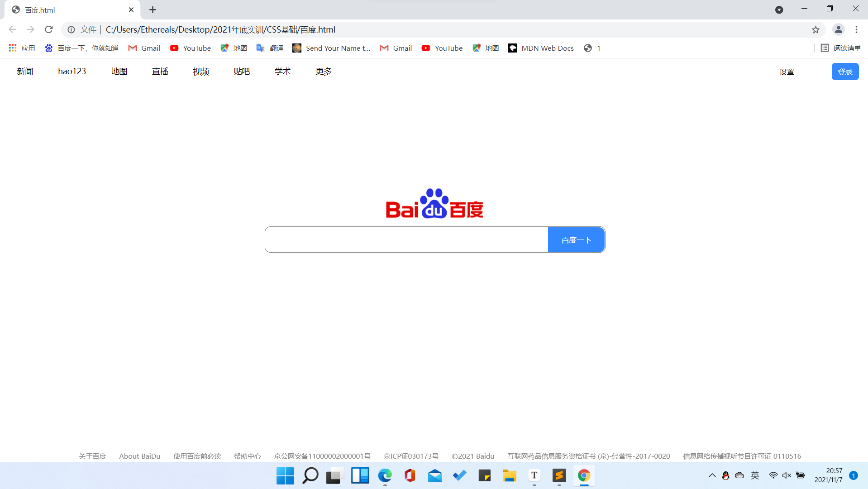Click the 百度一下 search button

(x=576, y=240)
